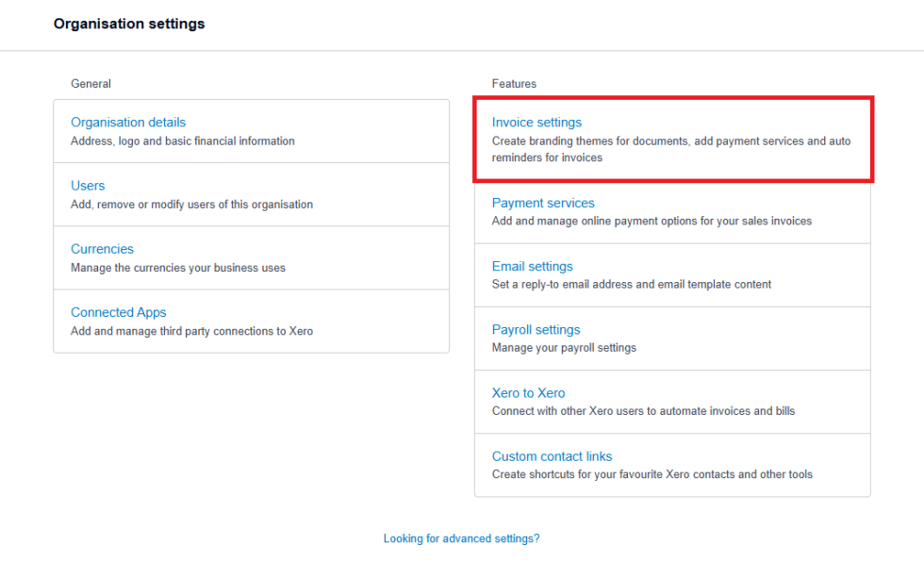924x578 pixels.
Task: Click 'Looking for advanced settings?'
Action: point(461,537)
